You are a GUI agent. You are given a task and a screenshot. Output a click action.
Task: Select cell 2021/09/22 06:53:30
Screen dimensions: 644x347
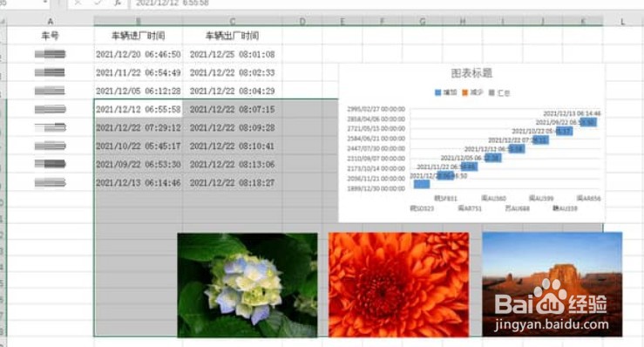pos(139,165)
